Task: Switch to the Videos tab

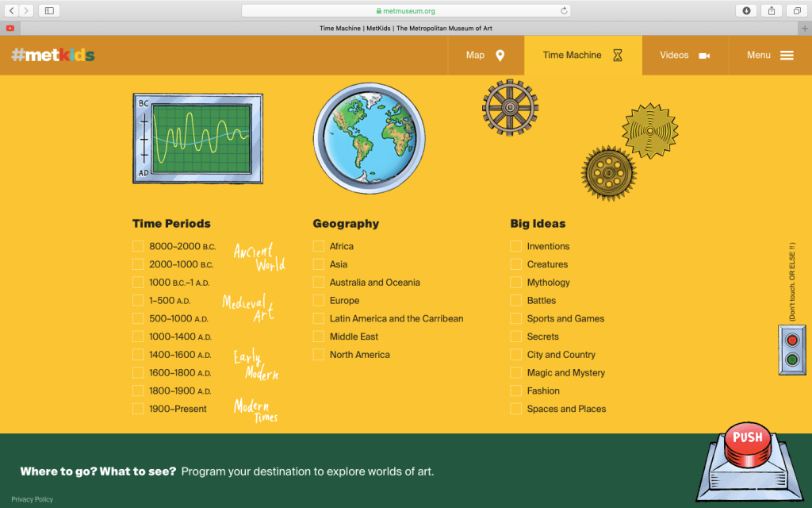Action: tap(684, 56)
